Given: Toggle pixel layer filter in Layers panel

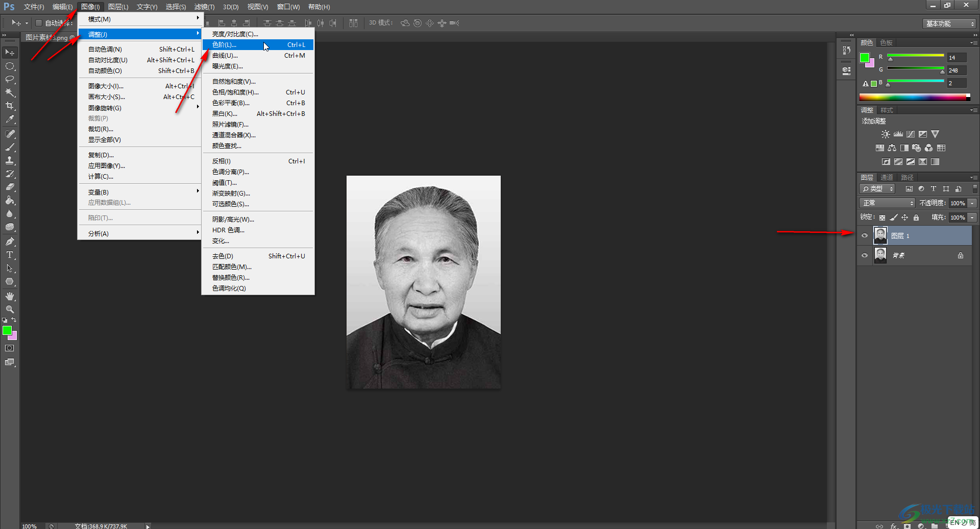Looking at the screenshot, I should (x=909, y=189).
